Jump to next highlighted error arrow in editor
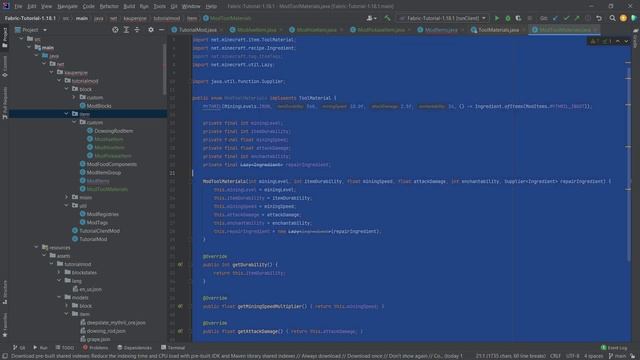Image resolution: width=640 pixels, height=360 pixels. click(x=626, y=41)
